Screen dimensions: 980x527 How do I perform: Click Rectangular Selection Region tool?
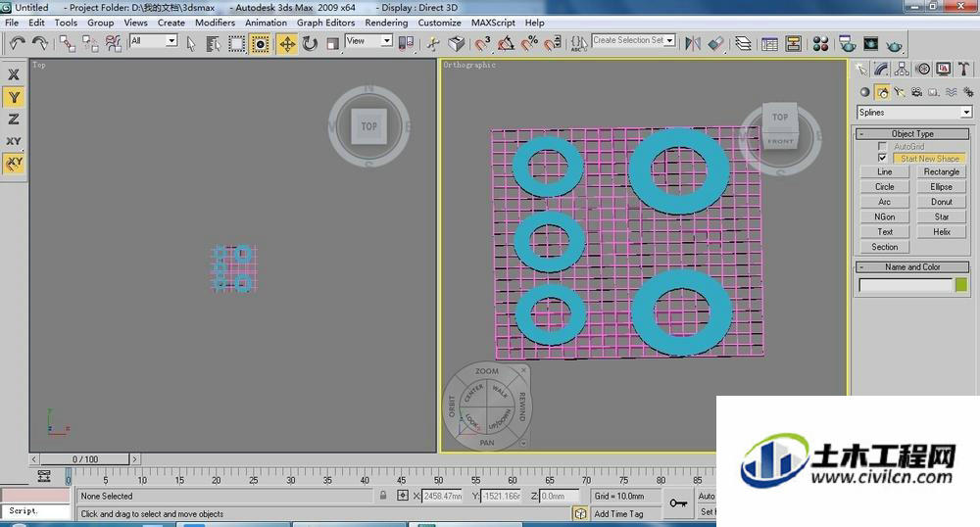tap(236, 43)
